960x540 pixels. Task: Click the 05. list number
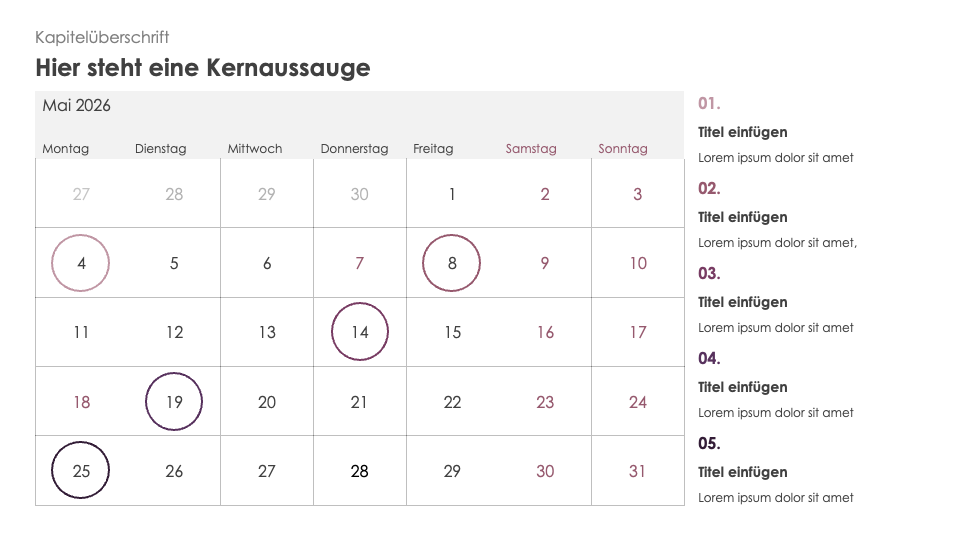pos(709,443)
